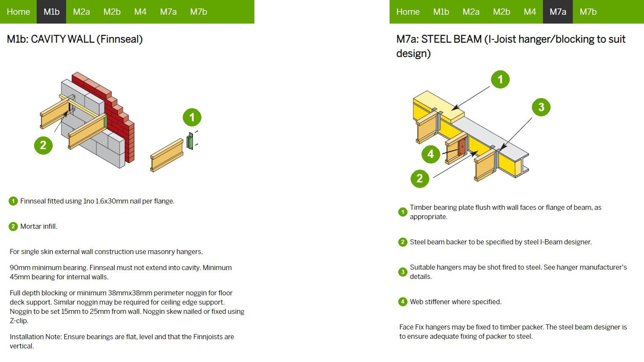Screen dimensions: 644x362
Task: Select M1b tab in the right navigation bar
Action: click(x=441, y=12)
